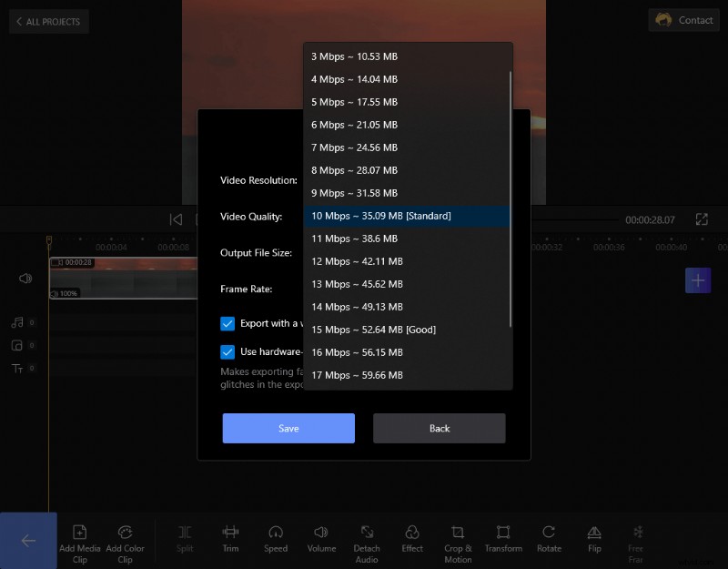Select the Flip tool
The height and width of the screenshot is (569, 728).
pos(594,540)
